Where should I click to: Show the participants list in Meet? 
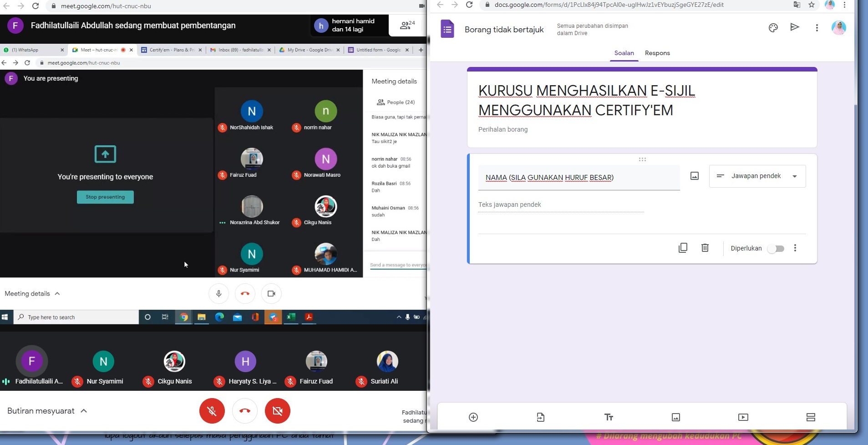(407, 26)
